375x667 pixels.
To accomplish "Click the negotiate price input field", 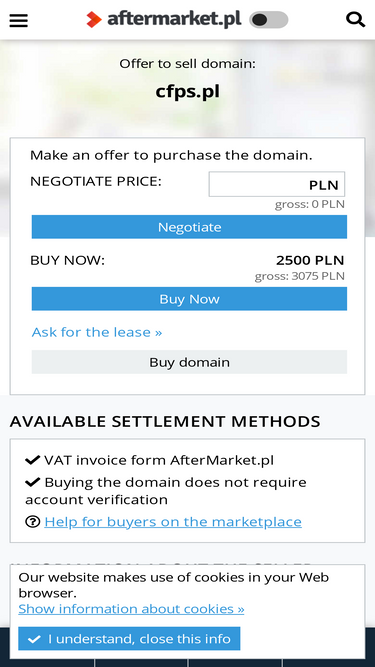I will [x=277, y=184].
